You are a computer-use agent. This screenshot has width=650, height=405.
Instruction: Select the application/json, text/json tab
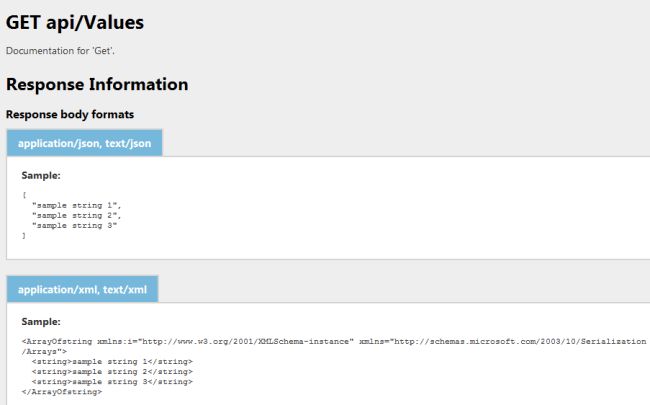84,143
